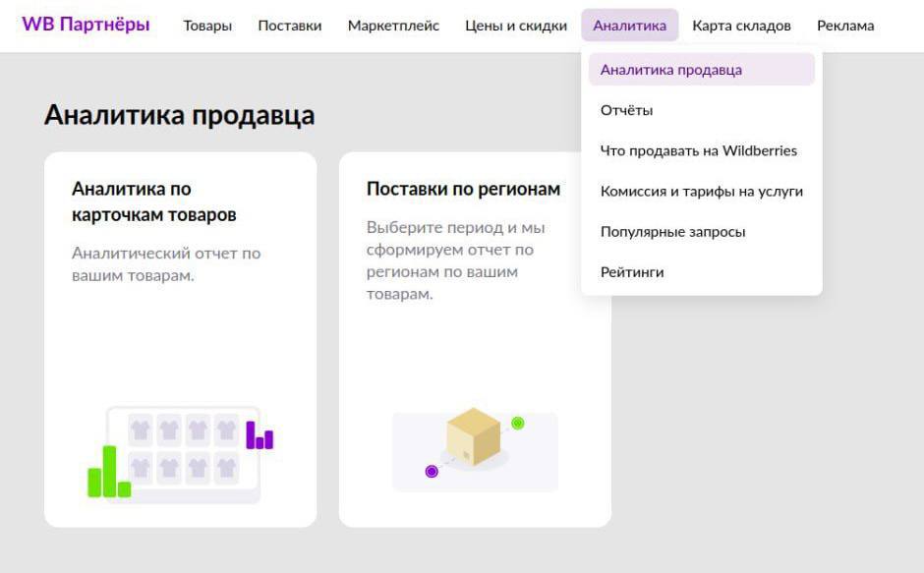The image size is (924, 573).
Task: Choose Отчёты in the dropdown
Action: 626,110
